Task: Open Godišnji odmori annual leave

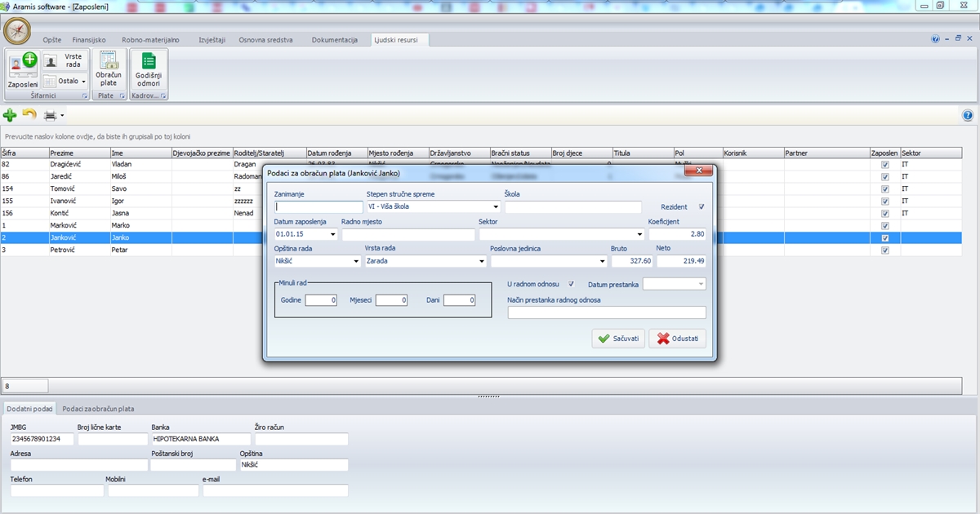Action: point(149,70)
